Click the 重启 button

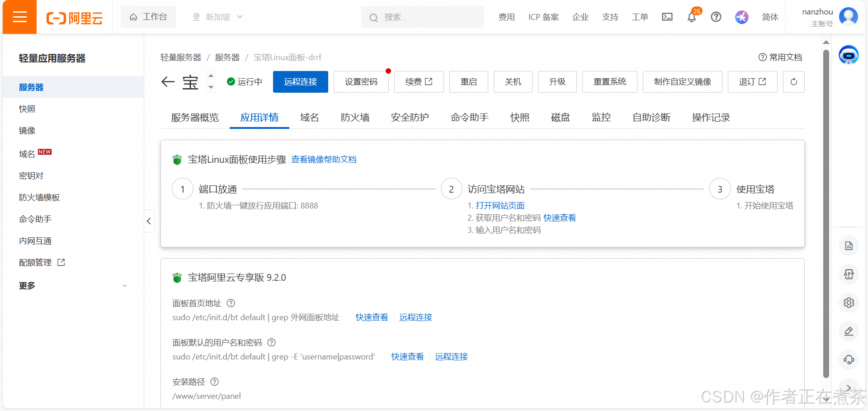pyautogui.click(x=469, y=82)
